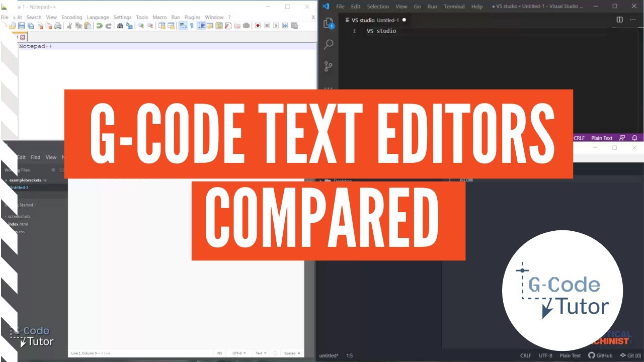Open the Text language dropdown in Brackets
The height and width of the screenshot is (362, 644).
coord(261,353)
